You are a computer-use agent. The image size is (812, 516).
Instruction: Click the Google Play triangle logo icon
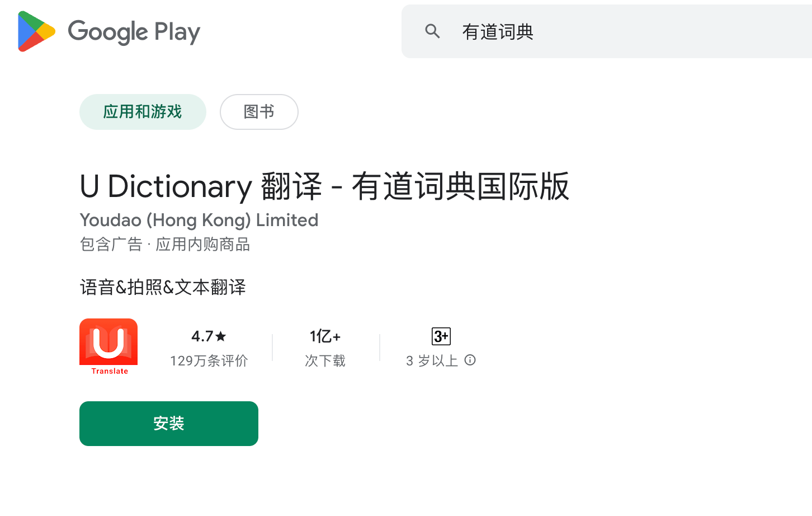(36, 32)
